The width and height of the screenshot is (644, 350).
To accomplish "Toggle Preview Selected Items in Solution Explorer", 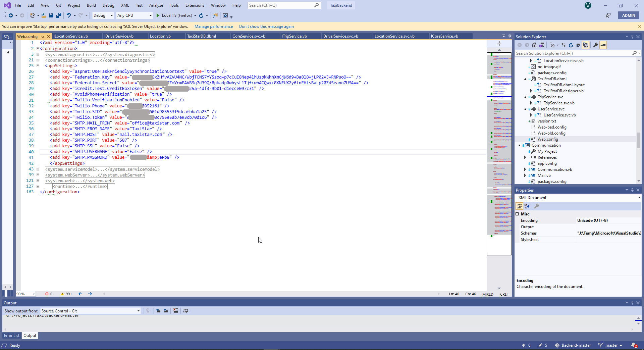I will coord(603,45).
